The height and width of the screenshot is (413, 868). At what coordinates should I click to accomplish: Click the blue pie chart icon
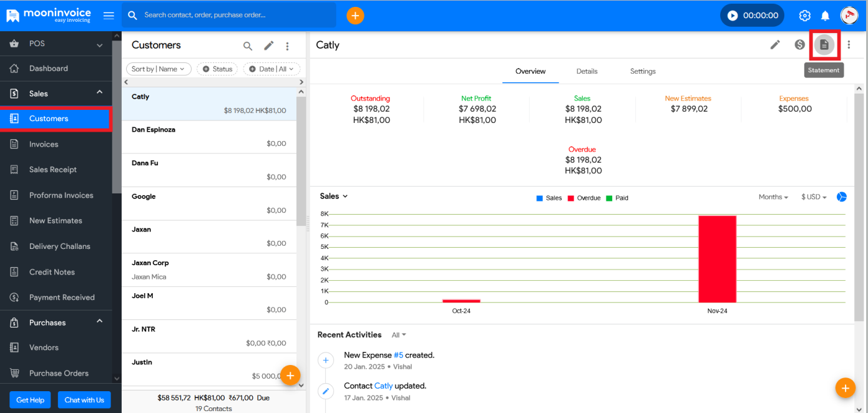[x=842, y=197]
